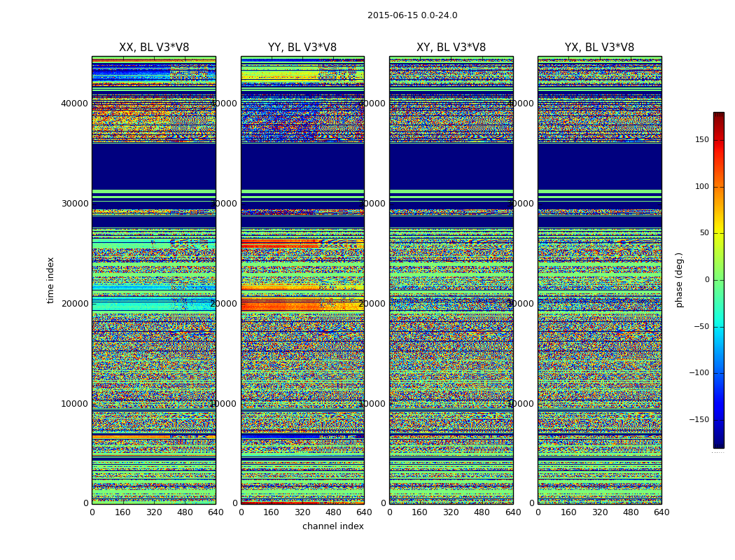Viewport: 735px width, 560px height.
Task: Click colorbar tick label 0
Action: click(x=707, y=280)
